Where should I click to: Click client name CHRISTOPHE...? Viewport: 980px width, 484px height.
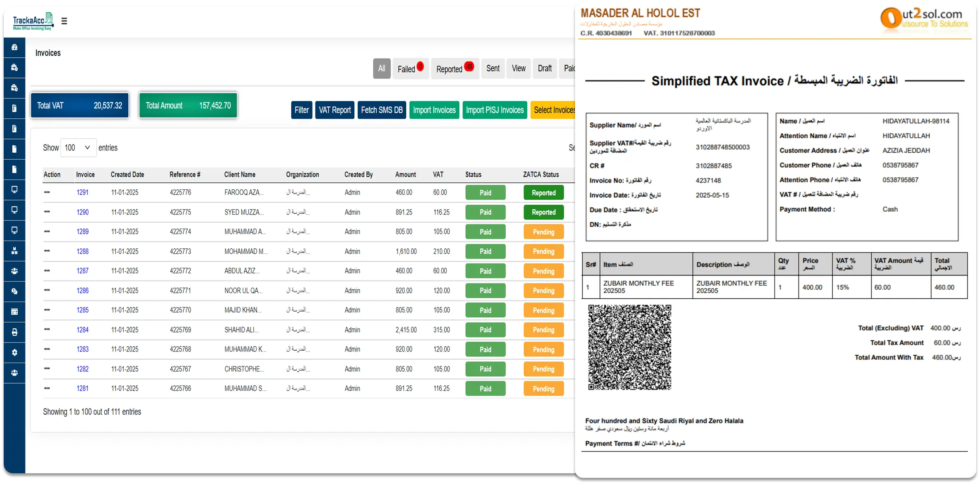click(244, 369)
